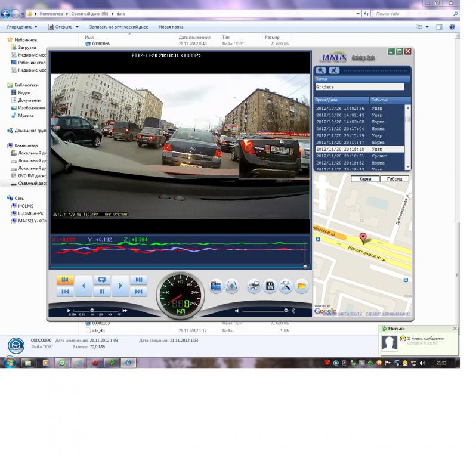The height and width of the screenshot is (458, 476).
Task: Jump to the first frame with skip-back button
Action: 65,292
